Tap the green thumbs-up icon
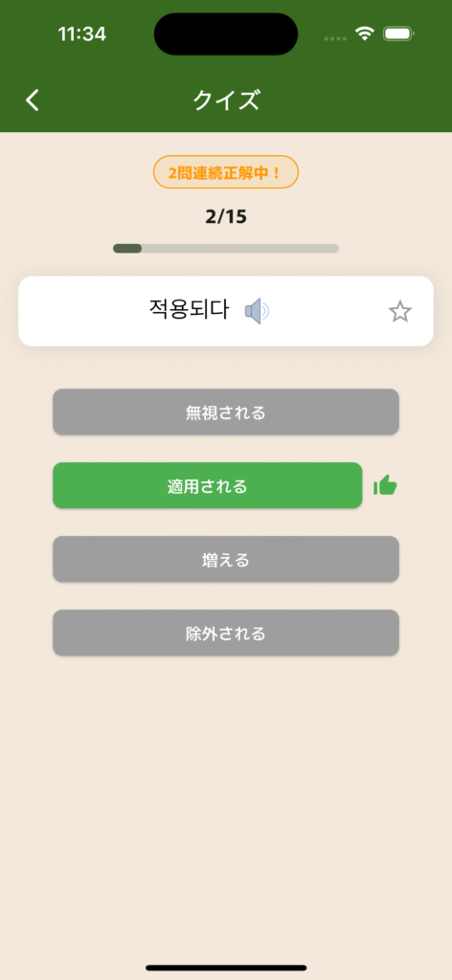The width and height of the screenshot is (452, 980). [385, 485]
